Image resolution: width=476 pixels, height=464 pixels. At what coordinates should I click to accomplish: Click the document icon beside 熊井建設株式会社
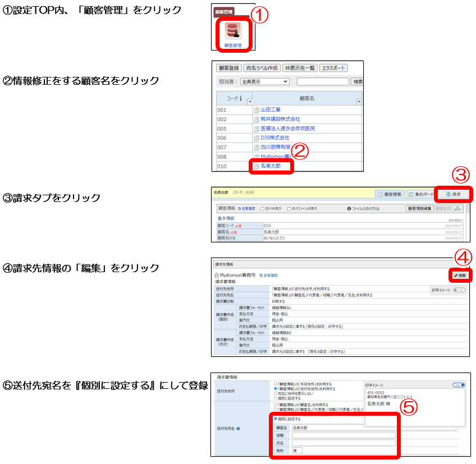tap(257, 120)
